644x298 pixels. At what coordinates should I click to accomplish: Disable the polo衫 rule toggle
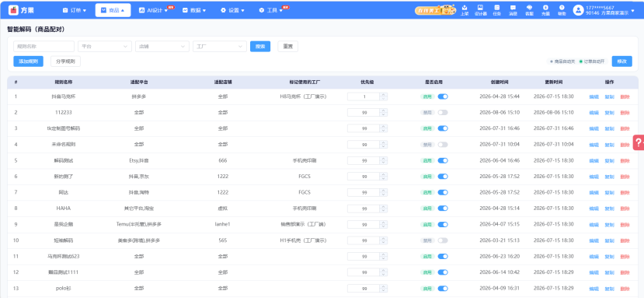coord(443,288)
